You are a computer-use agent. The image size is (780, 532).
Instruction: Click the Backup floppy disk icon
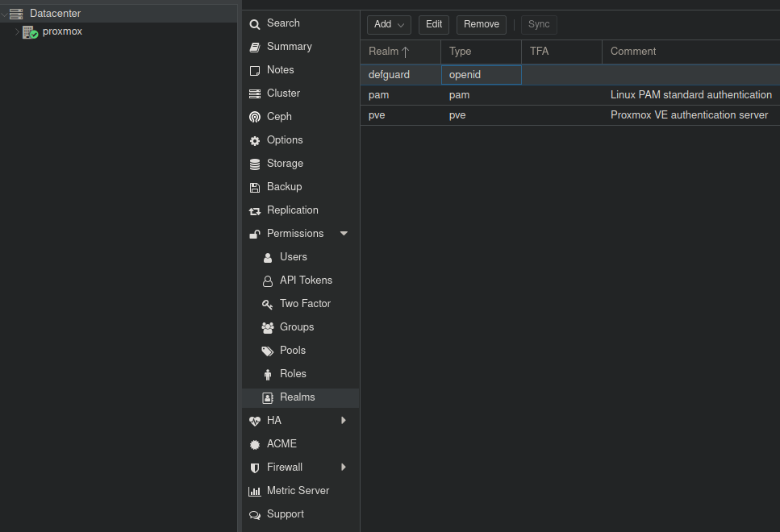coord(255,187)
